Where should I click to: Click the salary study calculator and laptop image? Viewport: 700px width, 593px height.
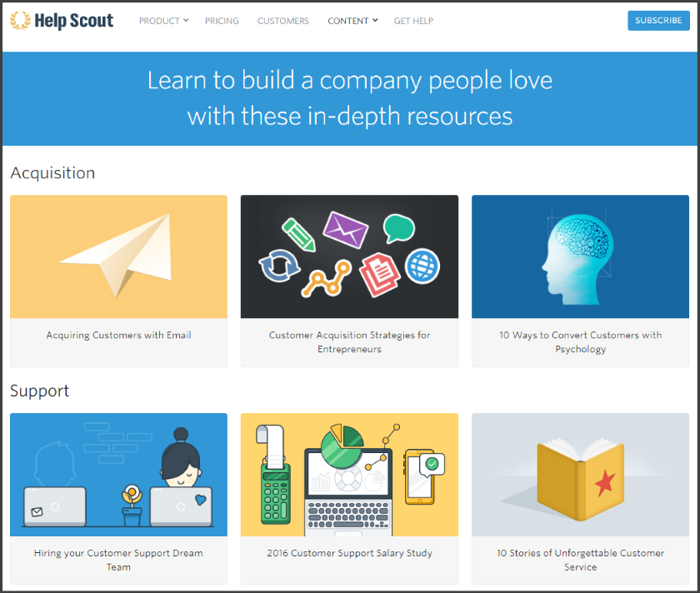click(349, 475)
